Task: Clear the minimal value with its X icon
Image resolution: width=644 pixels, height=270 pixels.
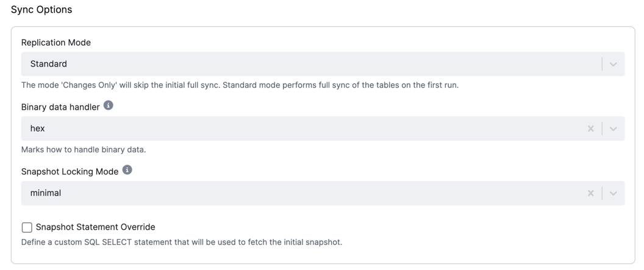Action: [590, 193]
